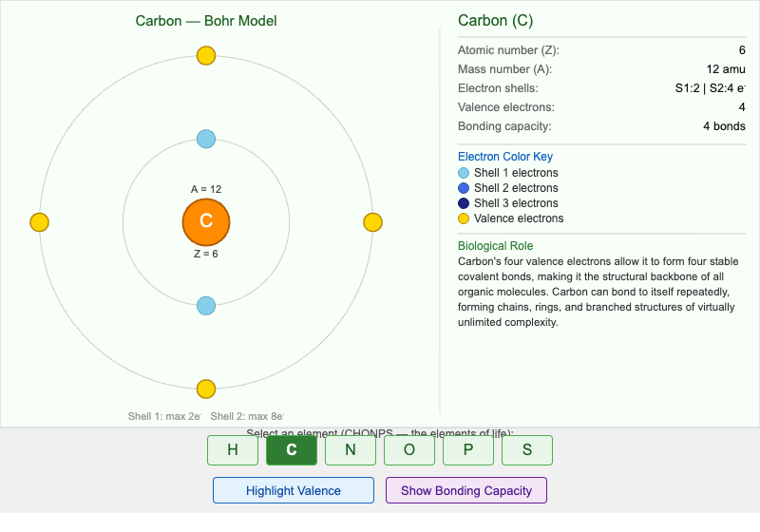Click the bottom yellow valence electron
The height and width of the screenshot is (532, 760).
(x=206, y=389)
